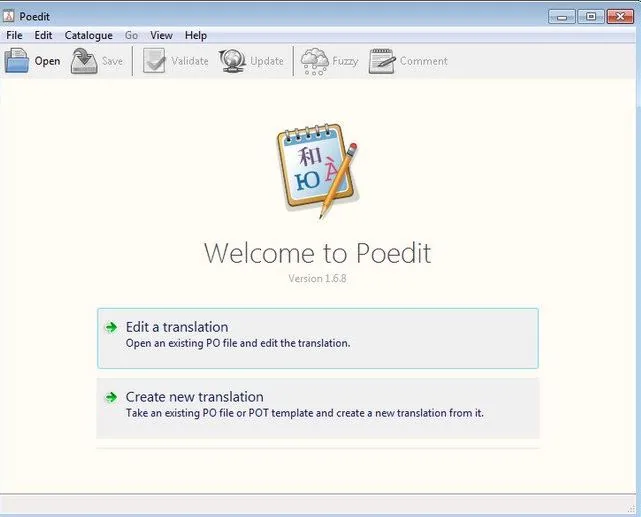This screenshot has width=641, height=517.
Task: Click green arrow beside Create new translation
Action: 111,397
